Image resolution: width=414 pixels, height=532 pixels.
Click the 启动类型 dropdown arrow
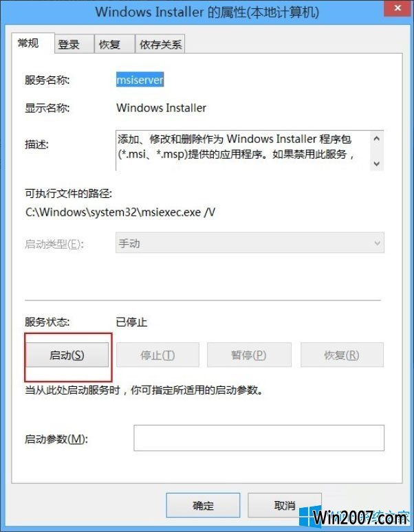tap(377, 243)
